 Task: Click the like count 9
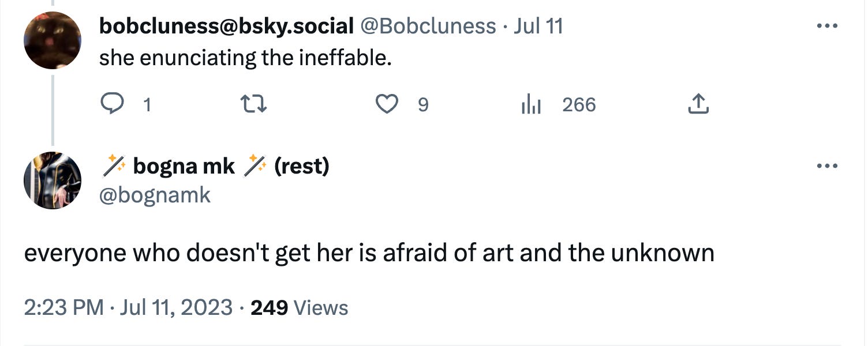tap(423, 105)
